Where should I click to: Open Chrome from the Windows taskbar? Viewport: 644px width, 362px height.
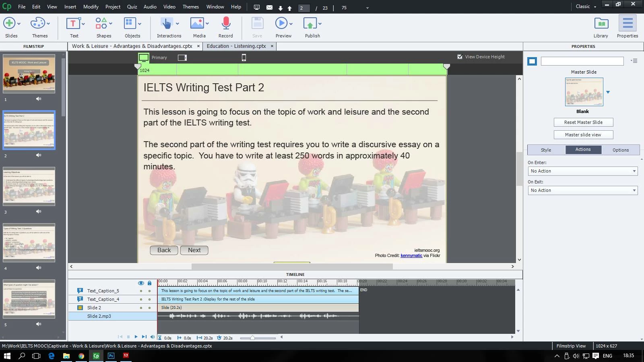pyautogui.click(x=81, y=356)
